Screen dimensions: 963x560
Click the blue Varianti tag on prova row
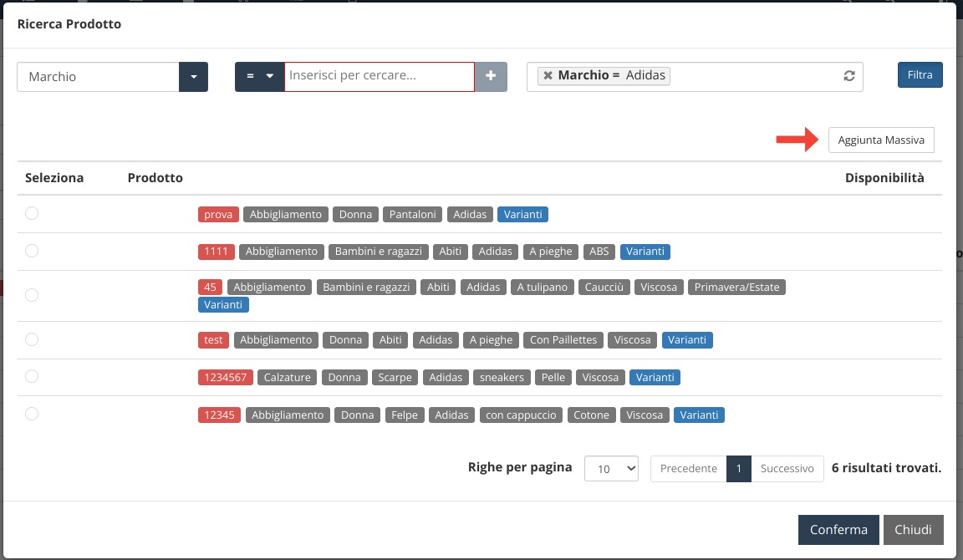522,215
